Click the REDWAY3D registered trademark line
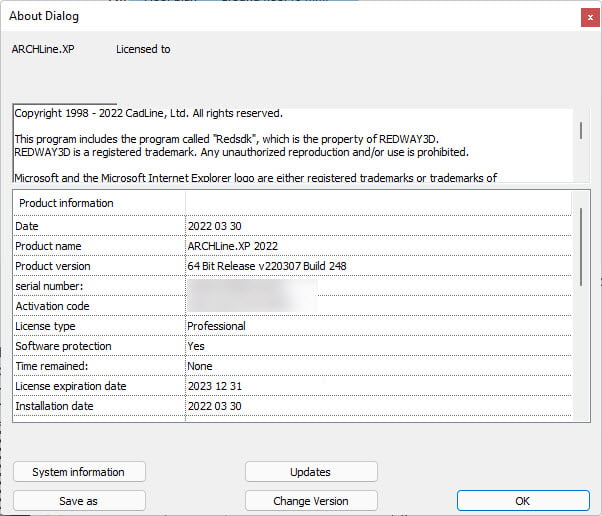 coord(241,152)
